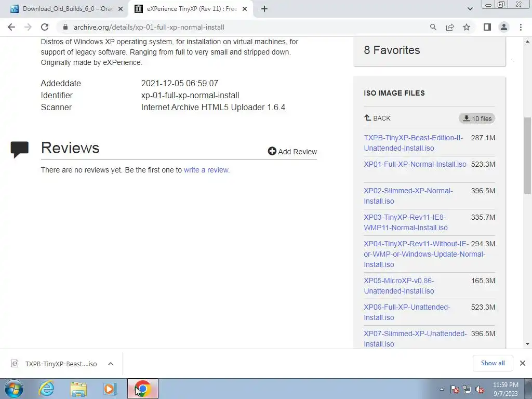This screenshot has height=399, width=532.
Task: Download XP04-TinyXP-Rev11-Without-IE iso
Action: click(x=424, y=254)
